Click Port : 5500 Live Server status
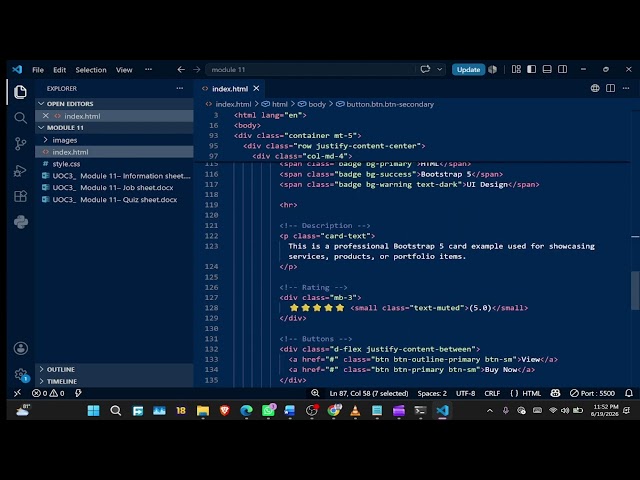640x480 pixels. coord(592,393)
